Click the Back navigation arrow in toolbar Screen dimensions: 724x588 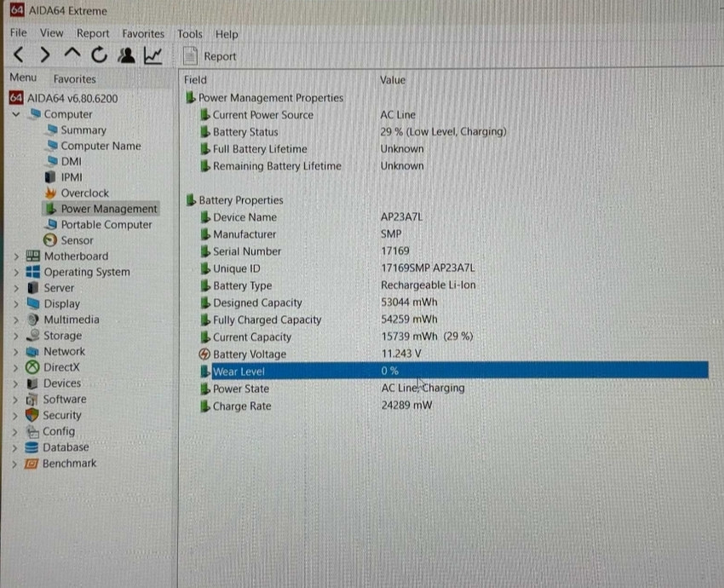point(20,56)
